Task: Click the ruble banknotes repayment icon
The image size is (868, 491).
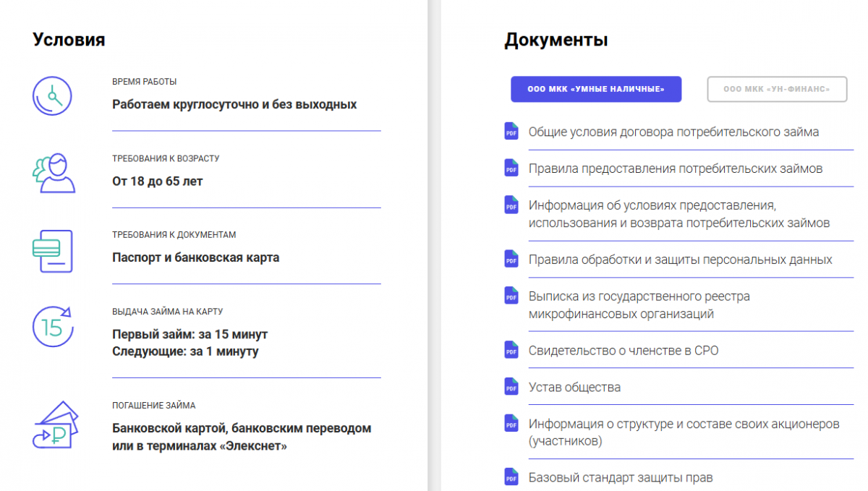Action: click(55, 424)
